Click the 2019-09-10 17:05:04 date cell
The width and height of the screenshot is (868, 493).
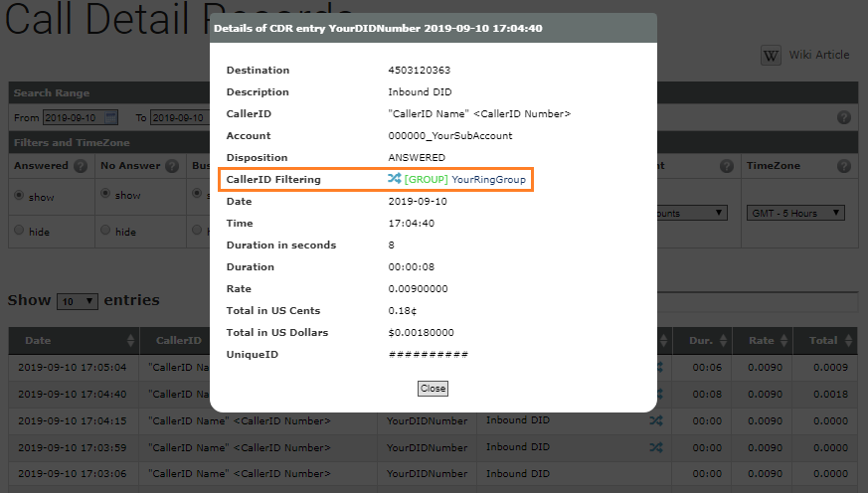point(72,368)
